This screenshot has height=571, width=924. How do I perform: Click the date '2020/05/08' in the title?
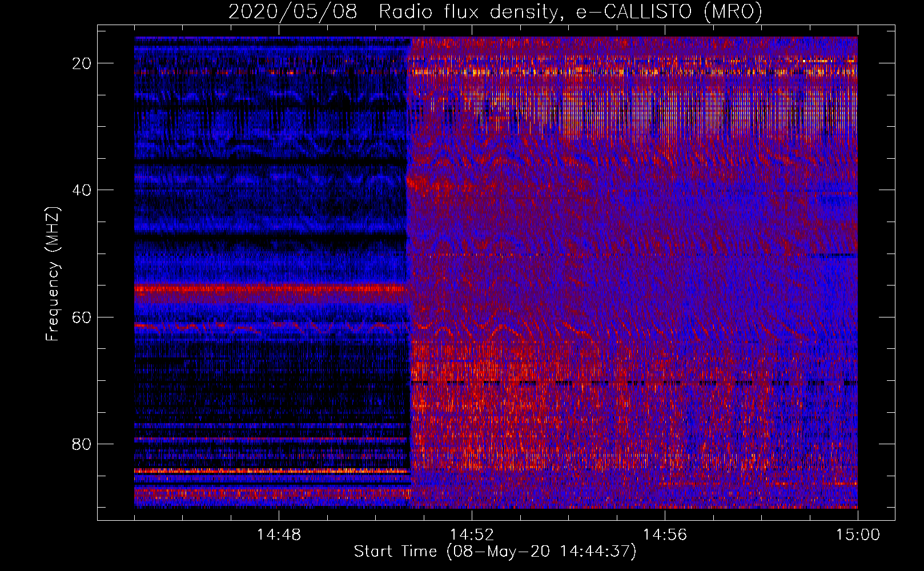293,11
